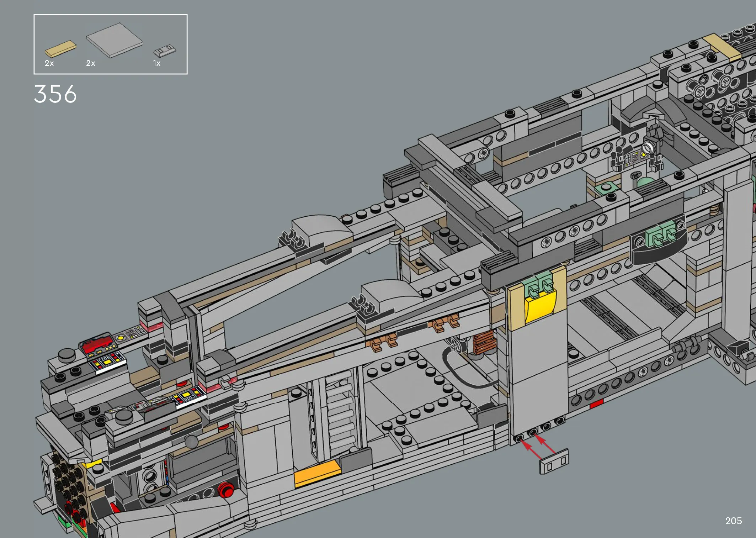756x538 pixels.
Task: Click the red round stud at lower left
Action: click(x=225, y=490)
